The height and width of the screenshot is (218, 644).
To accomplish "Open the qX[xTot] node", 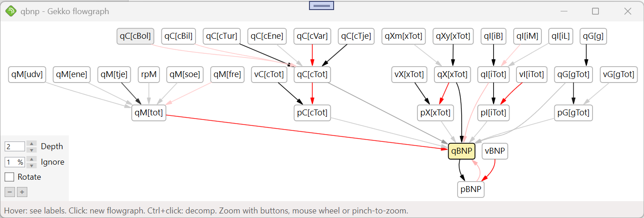I will click(x=453, y=74).
